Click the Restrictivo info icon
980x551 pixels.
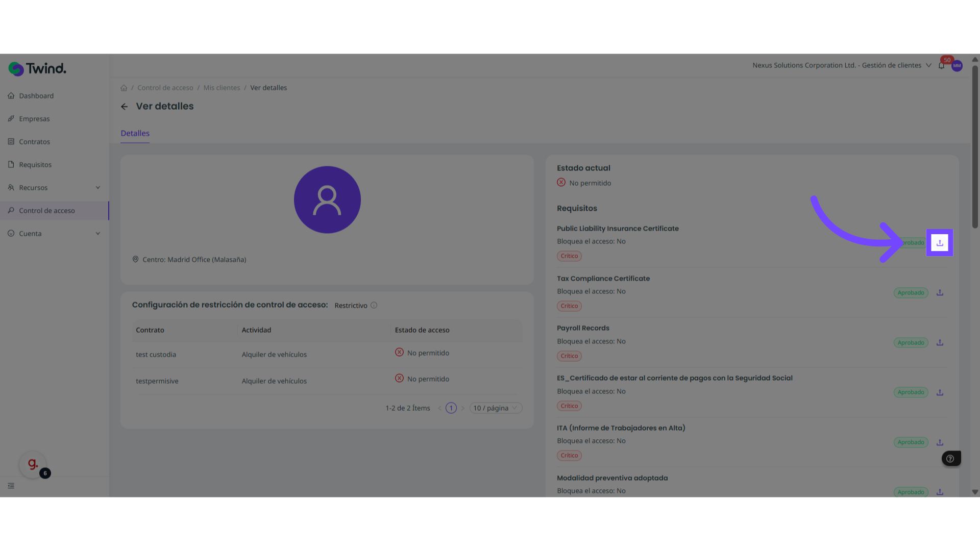374,306
